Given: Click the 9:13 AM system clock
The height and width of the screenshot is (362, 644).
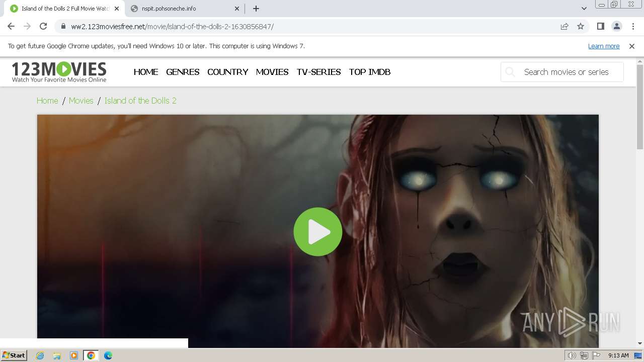Looking at the screenshot, I should 618,355.
